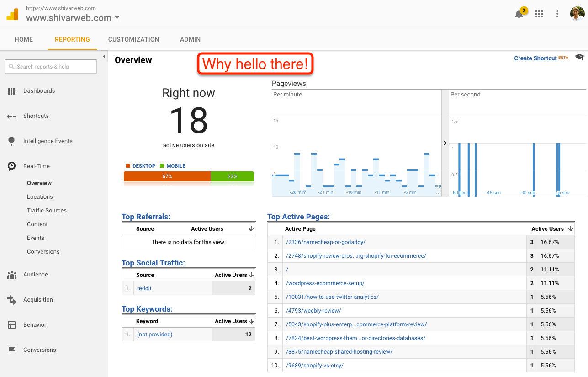Expand the pageviews chart divider arrow
Image resolution: width=588 pixels, height=377 pixels.
pos(445,143)
